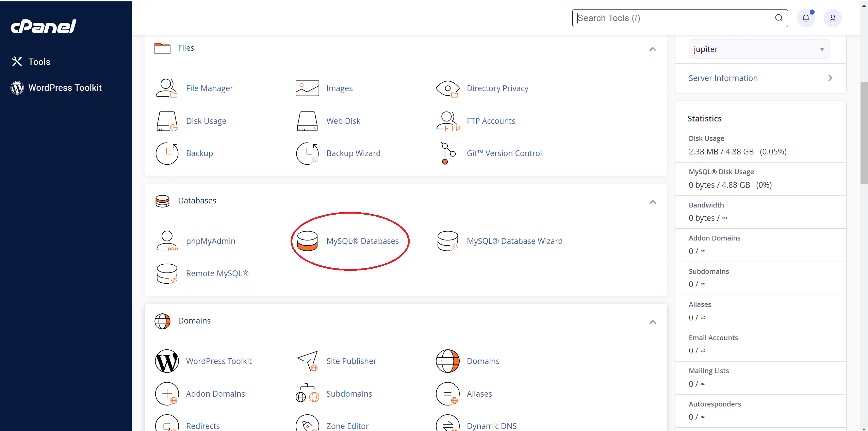The width and height of the screenshot is (868, 431).
Task: Click the Autoresponders statistics label
Action: 715,404
